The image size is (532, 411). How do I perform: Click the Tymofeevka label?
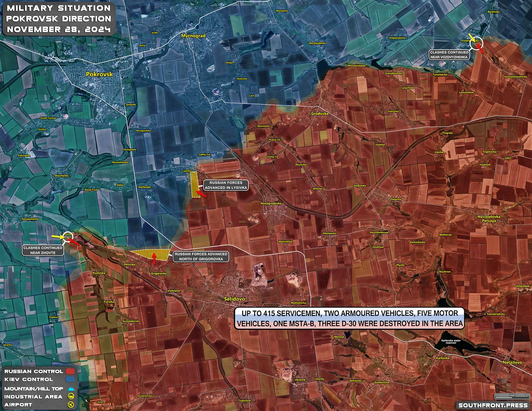pyautogui.click(x=440, y=74)
